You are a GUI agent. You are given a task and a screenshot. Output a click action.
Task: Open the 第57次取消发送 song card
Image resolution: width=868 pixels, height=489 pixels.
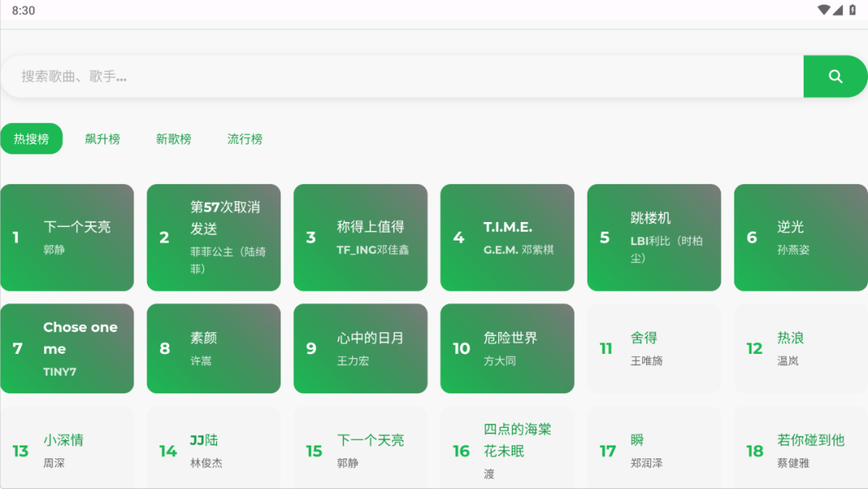point(214,237)
